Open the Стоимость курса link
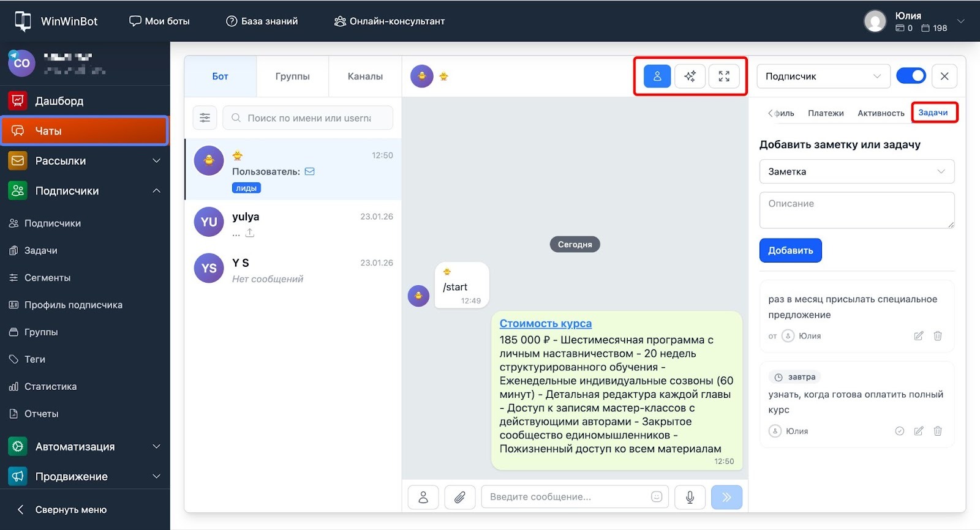Image resolution: width=980 pixels, height=530 pixels. [x=545, y=324]
